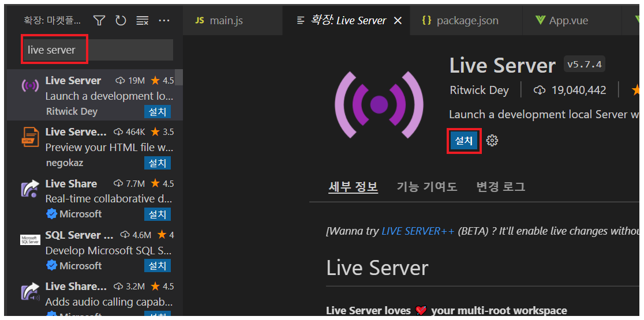Click the 3.2M download count
Image resolution: width=644 pixels, height=320 pixels.
[x=129, y=287]
